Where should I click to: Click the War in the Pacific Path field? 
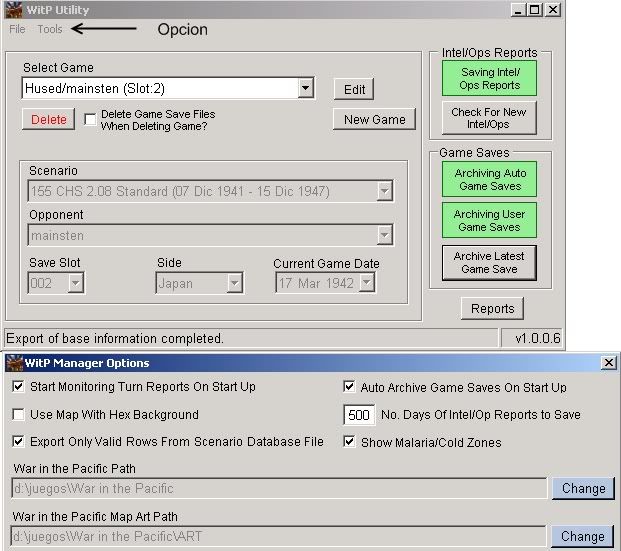click(279, 488)
